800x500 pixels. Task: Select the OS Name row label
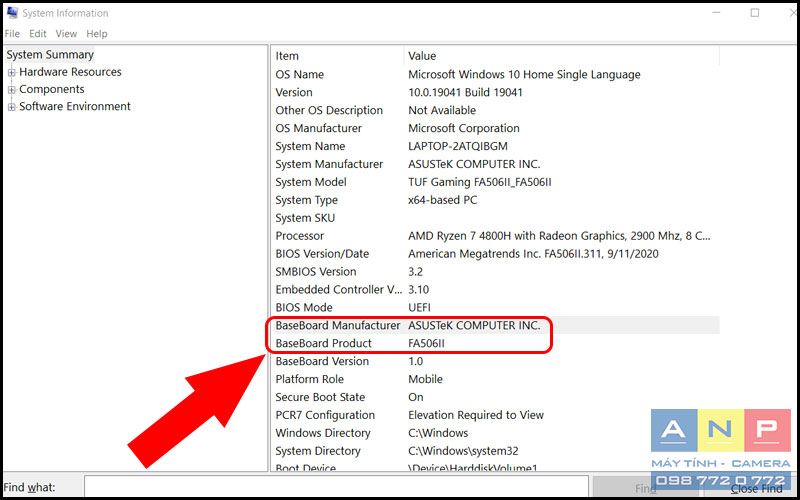[x=299, y=74]
